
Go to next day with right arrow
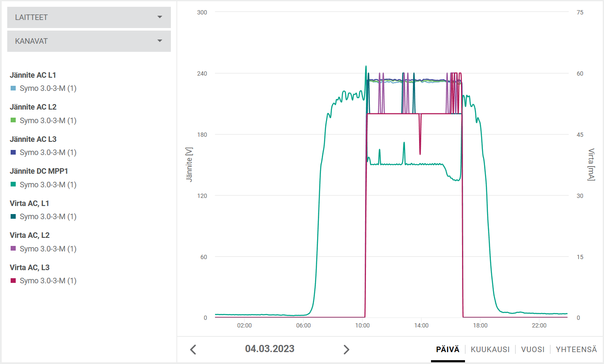pos(346,350)
